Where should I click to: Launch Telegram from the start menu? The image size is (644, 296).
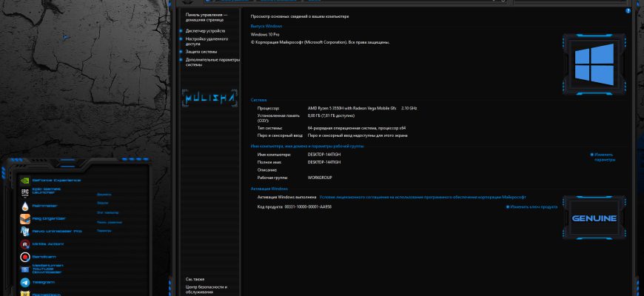[37, 283]
